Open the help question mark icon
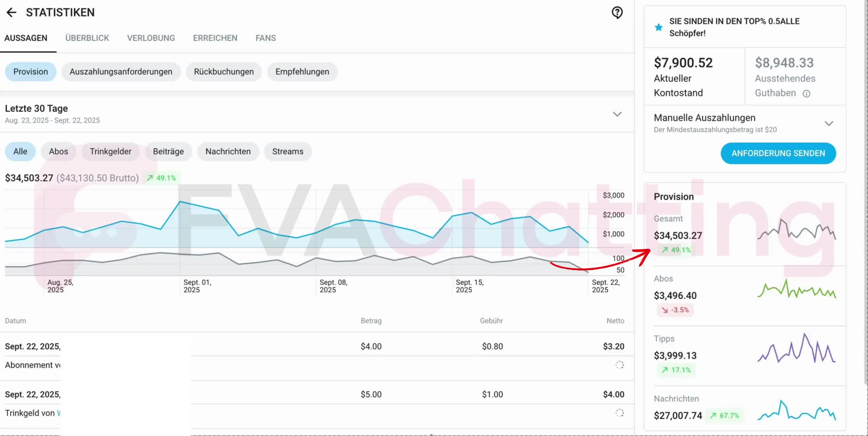This screenshot has height=436, width=868. click(617, 13)
